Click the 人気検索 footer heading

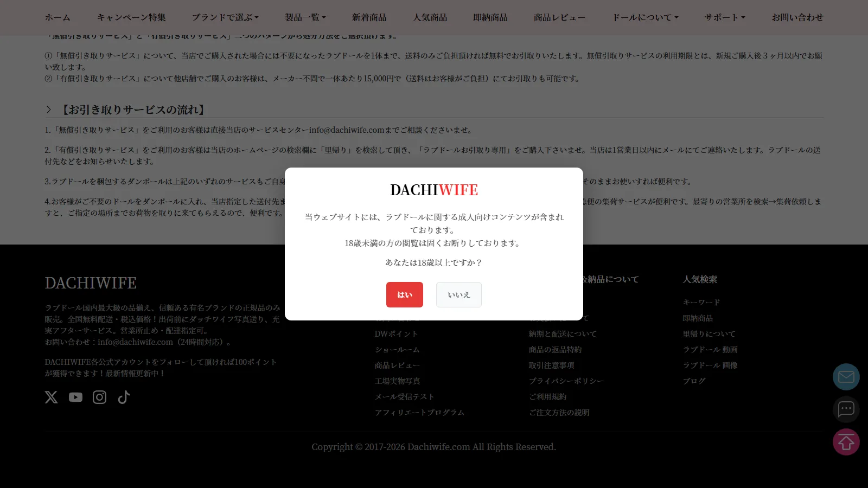click(700, 279)
